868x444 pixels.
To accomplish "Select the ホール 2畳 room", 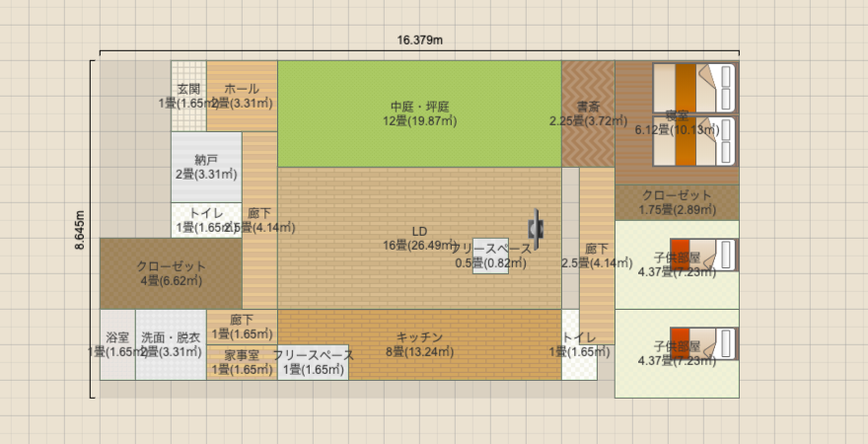I will point(242,96).
